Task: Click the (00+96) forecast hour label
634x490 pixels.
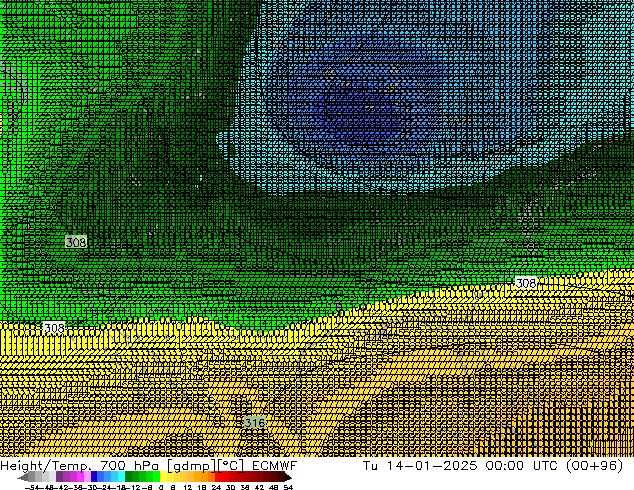Action: click(x=600, y=466)
